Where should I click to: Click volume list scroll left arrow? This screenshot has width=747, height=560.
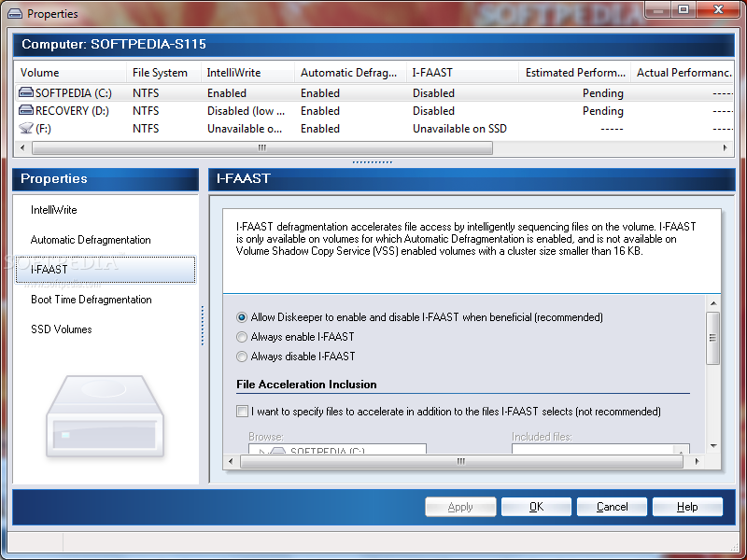[22, 147]
